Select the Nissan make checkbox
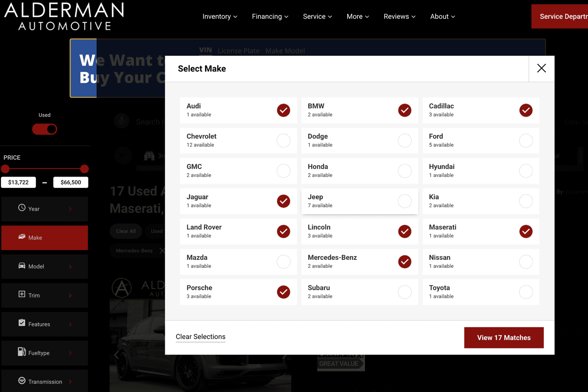The image size is (588, 392). 526,262
